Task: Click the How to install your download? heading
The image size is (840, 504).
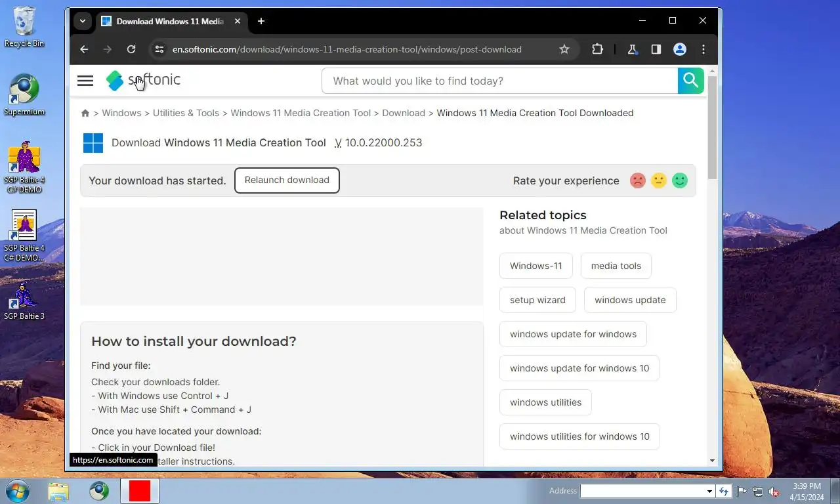Action: (194, 341)
